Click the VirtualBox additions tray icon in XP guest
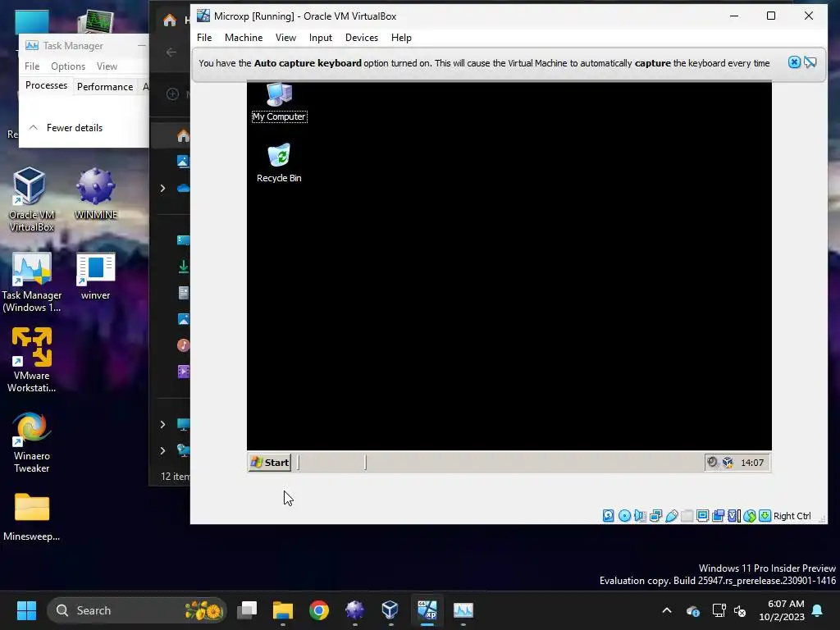This screenshot has width=840, height=630. [x=728, y=462]
